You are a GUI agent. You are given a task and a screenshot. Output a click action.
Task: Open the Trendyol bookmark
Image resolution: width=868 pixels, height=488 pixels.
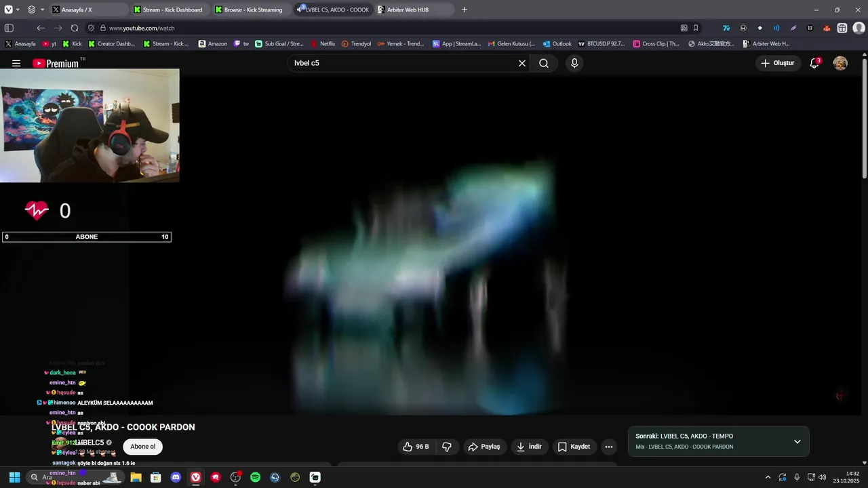point(356,43)
